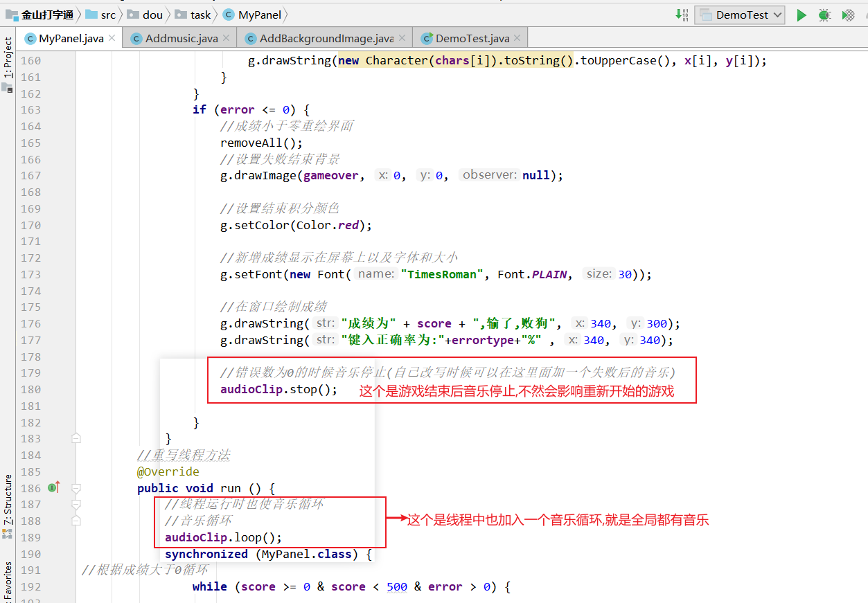Close the AddBackgroundImage.java tab
Image resolution: width=868 pixels, height=603 pixels.
pyautogui.click(x=402, y=38)
